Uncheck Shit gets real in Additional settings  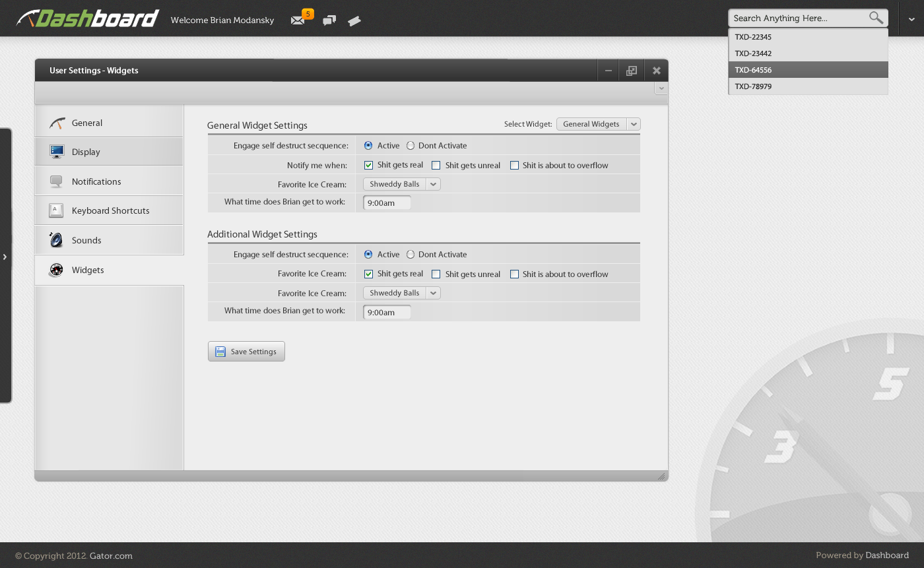point(368,274)
